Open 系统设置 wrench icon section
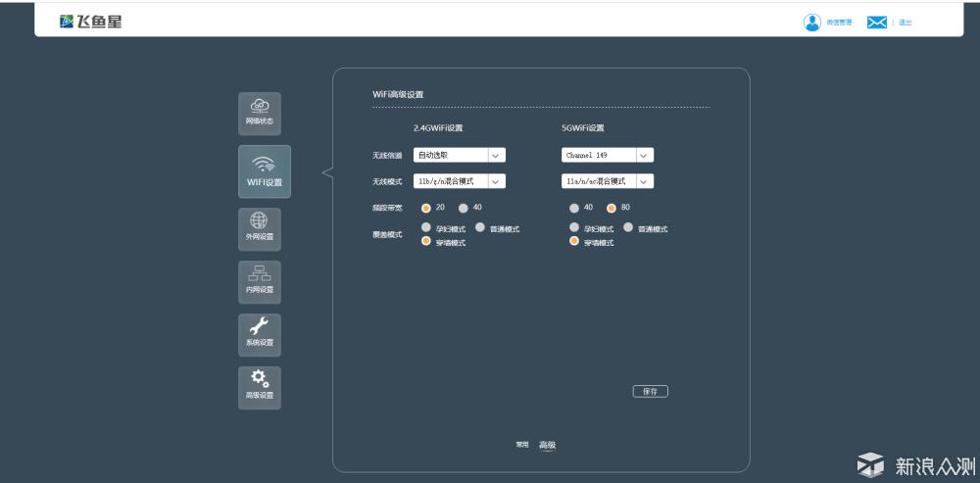Image resolution: width=980 pixels, height=483 pixels. (x=260, y=335)
